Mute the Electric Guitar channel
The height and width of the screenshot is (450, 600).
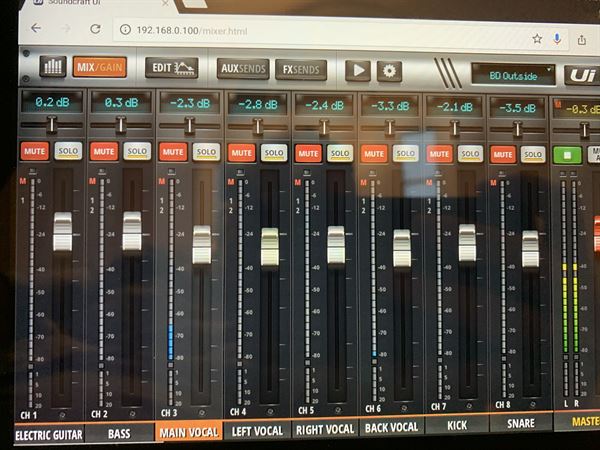pyautogui.click(x=34, y=151)
